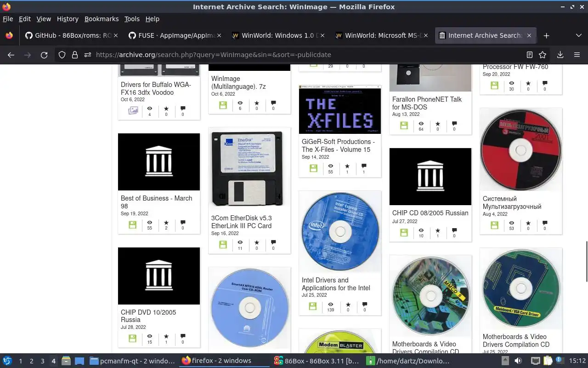View site security via padlock icon

75,55
